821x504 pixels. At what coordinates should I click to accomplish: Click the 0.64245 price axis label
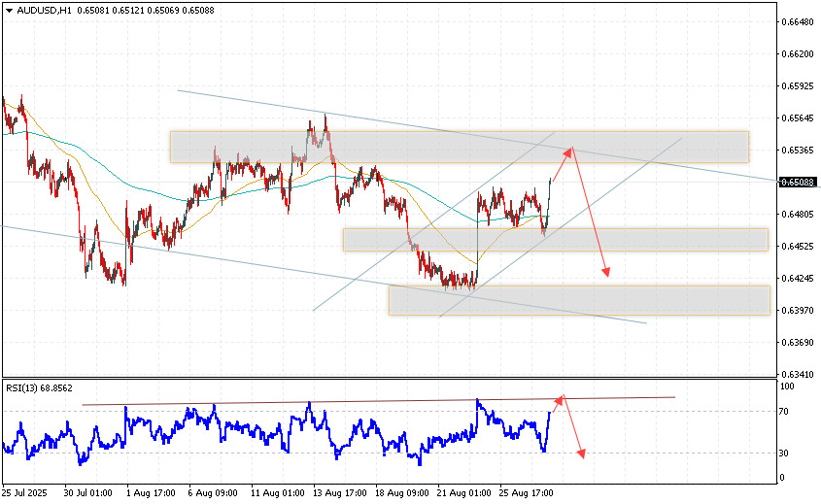pyautogui.click(x=798, y=279)
